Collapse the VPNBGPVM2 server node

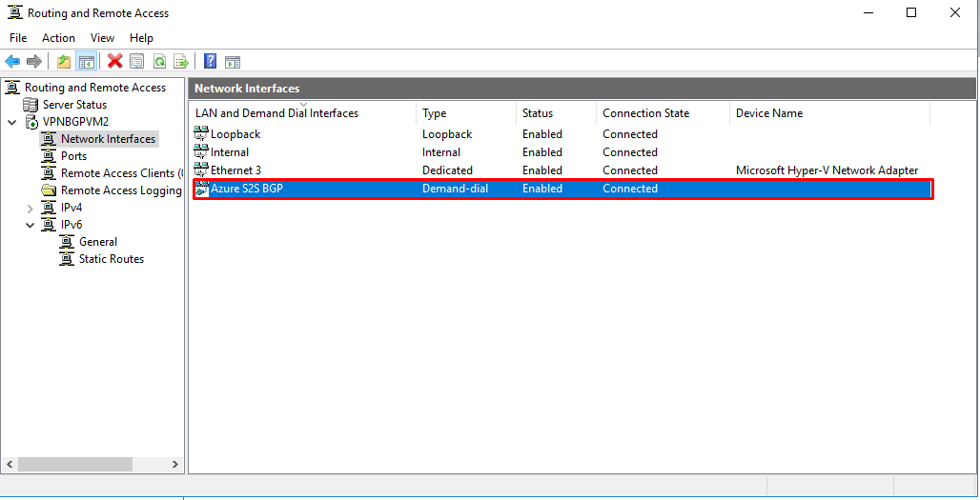tap(11, 122)
